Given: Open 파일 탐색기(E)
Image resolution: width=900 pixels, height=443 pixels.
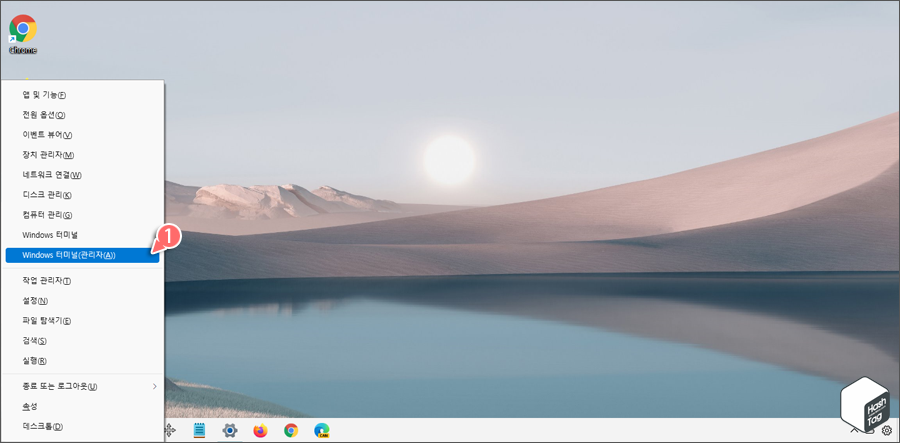Looking at the screenshot, I should pos(82,321).
